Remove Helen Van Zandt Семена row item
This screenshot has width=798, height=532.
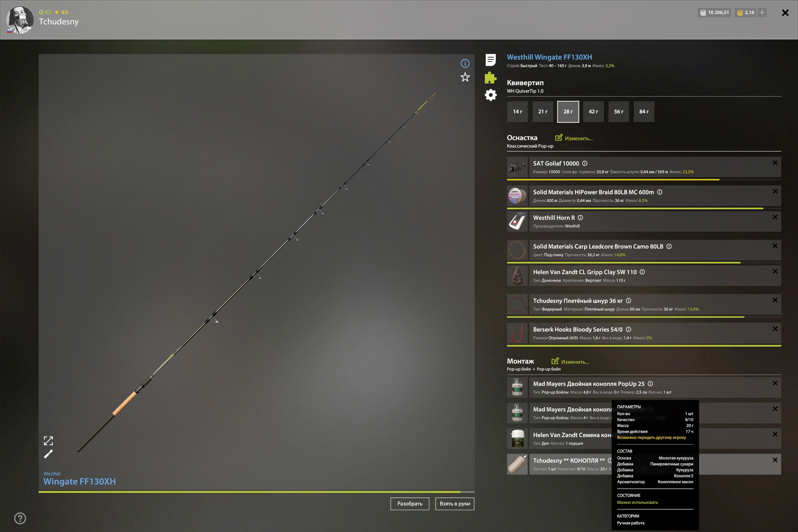[775, 434]
